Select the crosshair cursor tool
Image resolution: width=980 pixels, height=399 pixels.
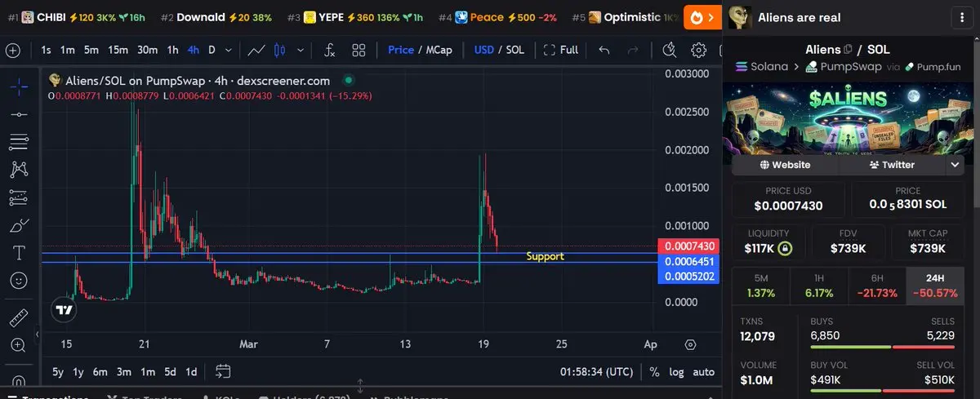(x=18, y=86)
